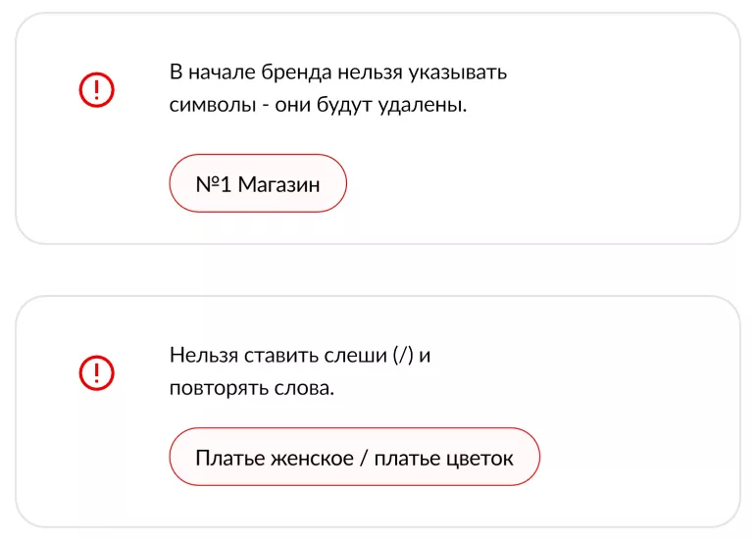This screenshot has height=538, width=756.
Task: Click the "№1" symbol in the Магазин chip
Action: (214, 183)
